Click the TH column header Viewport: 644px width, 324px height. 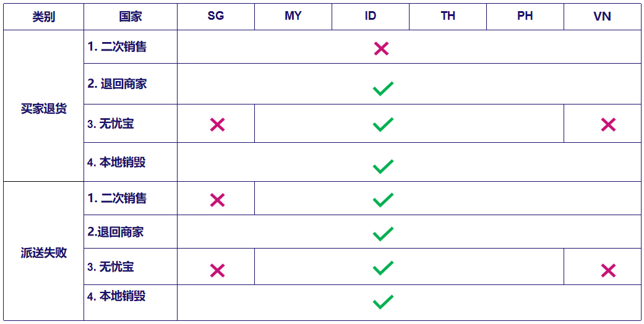tap(448, 17)
